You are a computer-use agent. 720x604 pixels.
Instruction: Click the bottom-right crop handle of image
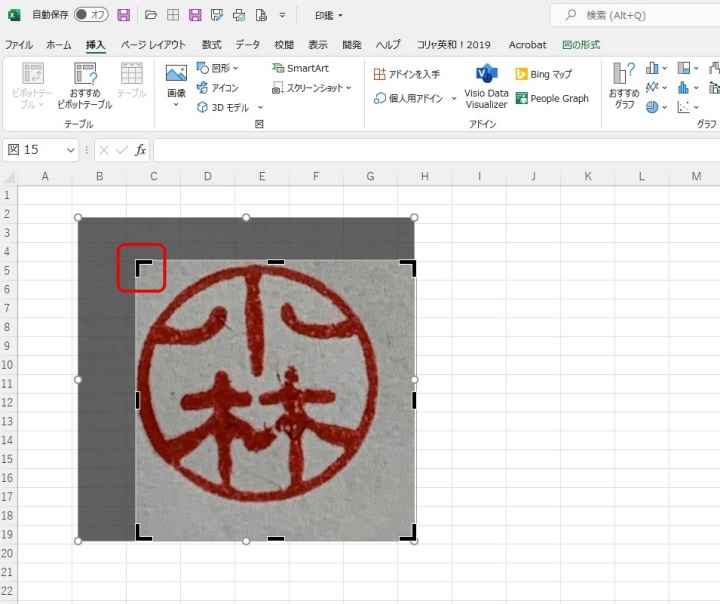(x=408, y=532)
